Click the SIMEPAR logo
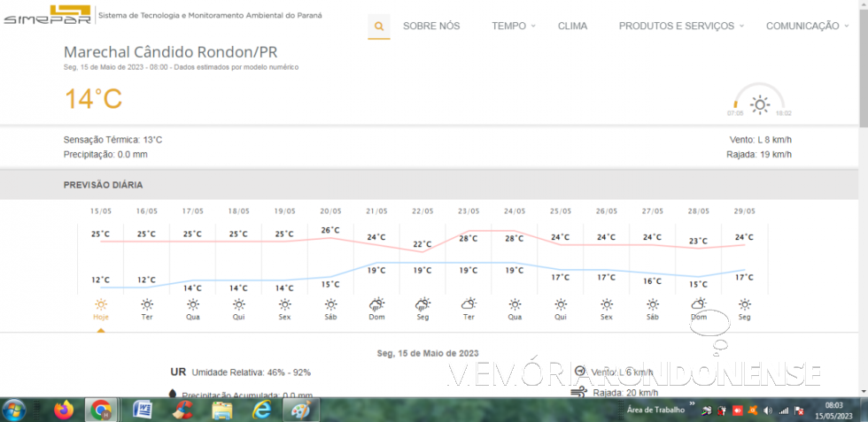 coord(45,16)
